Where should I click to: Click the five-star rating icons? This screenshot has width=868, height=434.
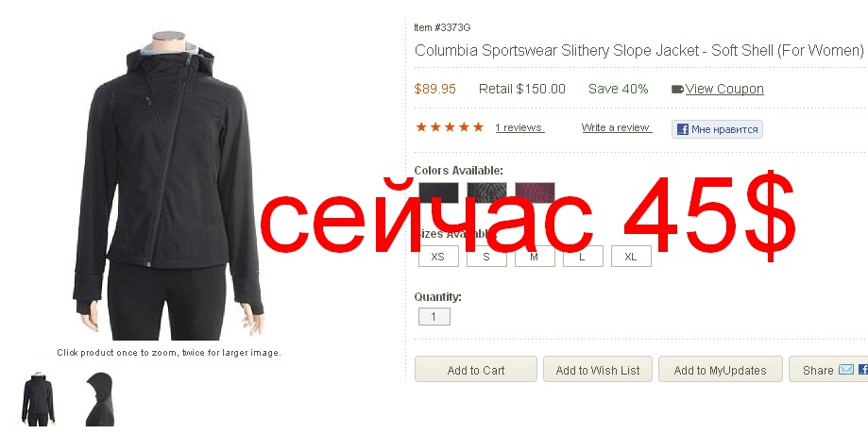pyautogui.click(x=450, y=127)
